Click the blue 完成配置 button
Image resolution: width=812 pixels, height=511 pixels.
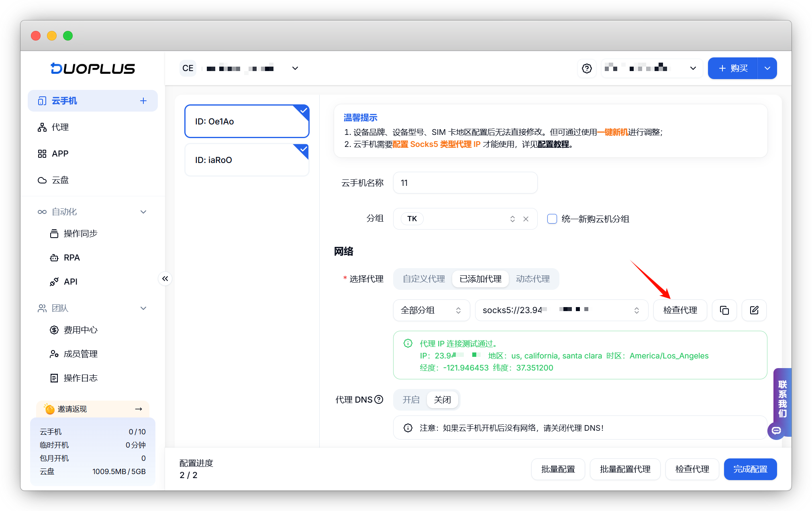(750, 469)
